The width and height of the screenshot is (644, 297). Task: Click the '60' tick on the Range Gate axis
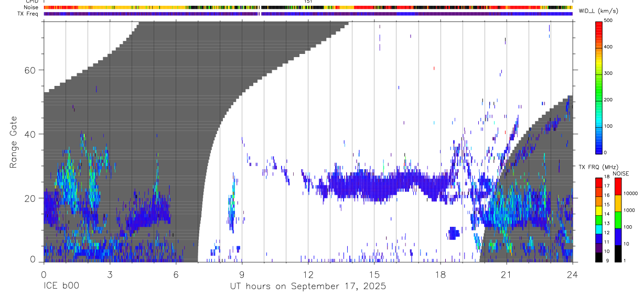29,70
